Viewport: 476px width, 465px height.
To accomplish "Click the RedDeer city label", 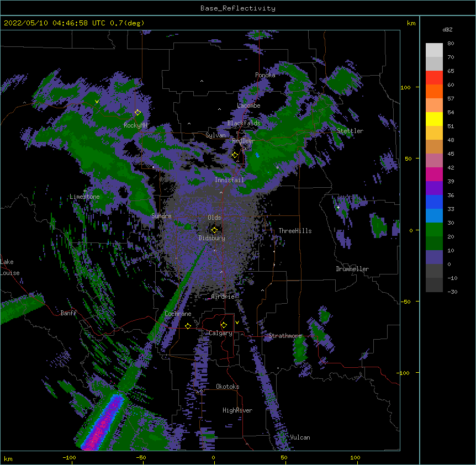I will tap(243, 141).
